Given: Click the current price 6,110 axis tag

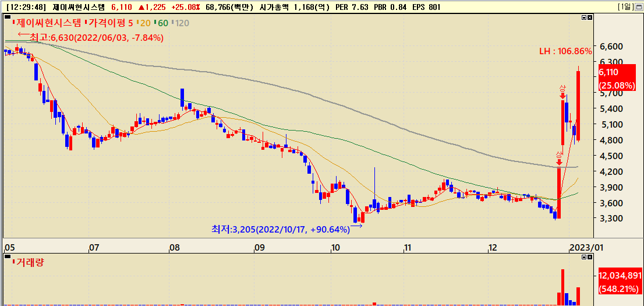Looking at the screenshot, I should click(608, 72).
